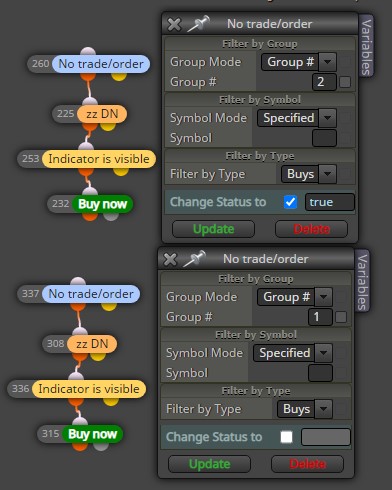Click empty Change Status field in lower panel
This screenshot has width=392, height=490.
(326, 437)
